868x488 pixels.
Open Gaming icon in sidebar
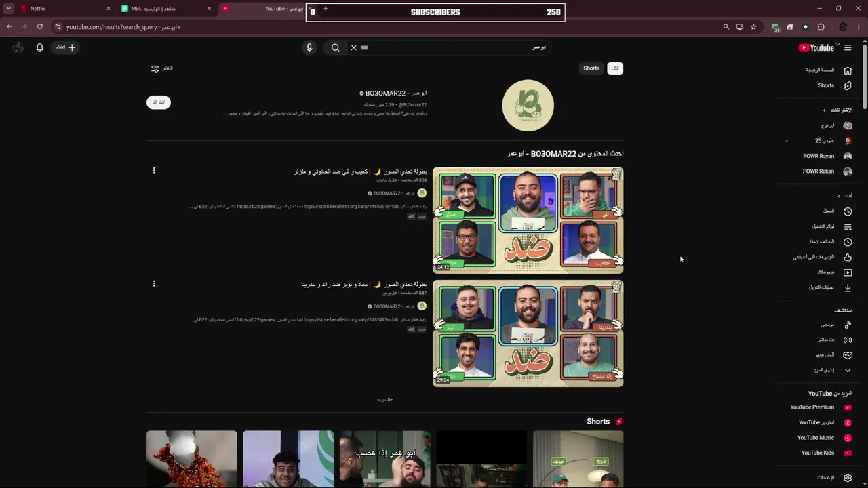coord(848,355)
